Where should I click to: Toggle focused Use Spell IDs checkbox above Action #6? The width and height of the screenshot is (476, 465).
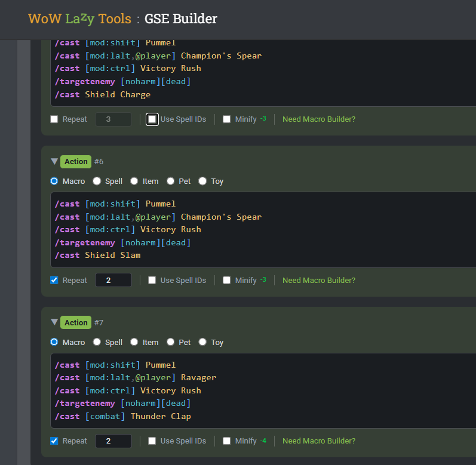152,119
